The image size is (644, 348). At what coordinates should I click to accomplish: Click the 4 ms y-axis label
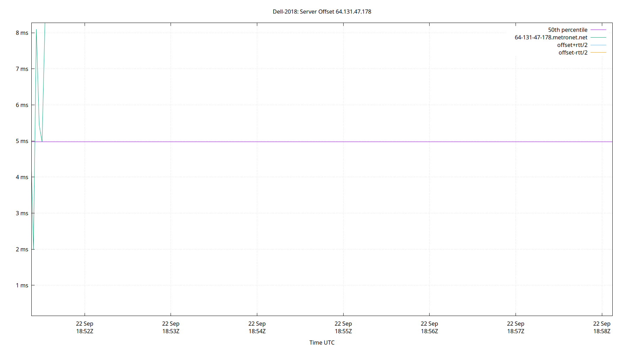pyautogui.click(x=22, y=177)
